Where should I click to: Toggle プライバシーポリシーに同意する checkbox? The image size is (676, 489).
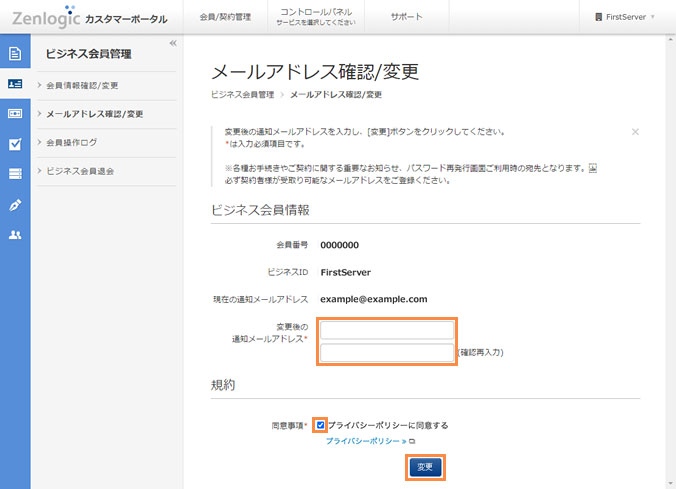point(320,425)
